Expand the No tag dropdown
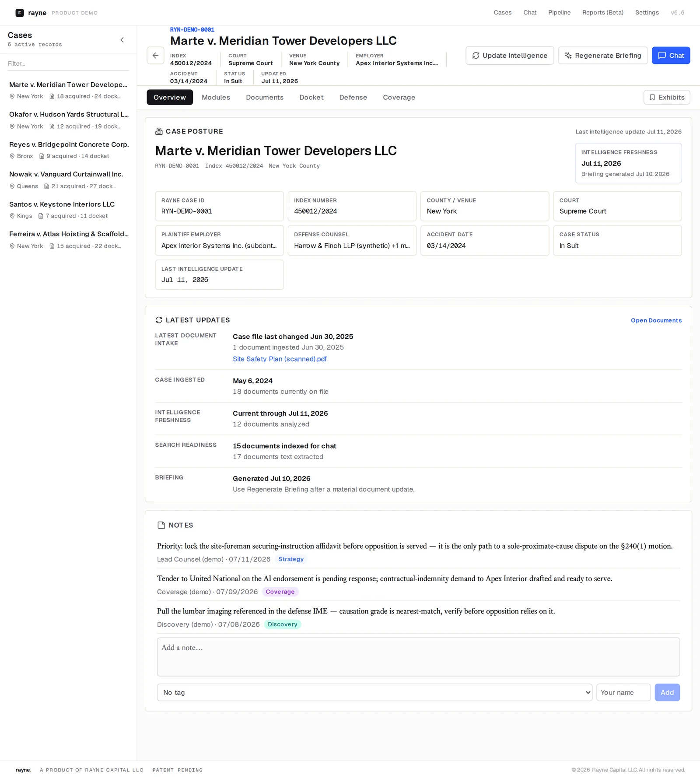 coord(374,692)
